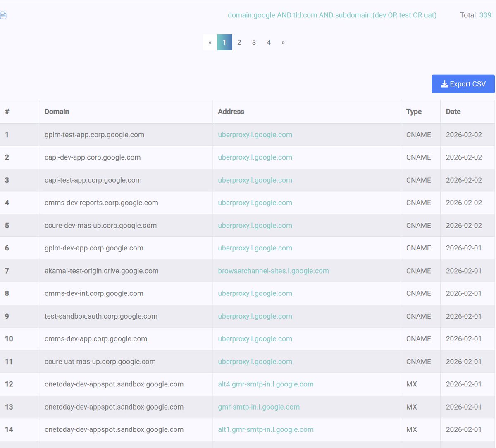Go to the previous page with « arrow
Viewport: 496px width, 448px height.
click(210, 42)
